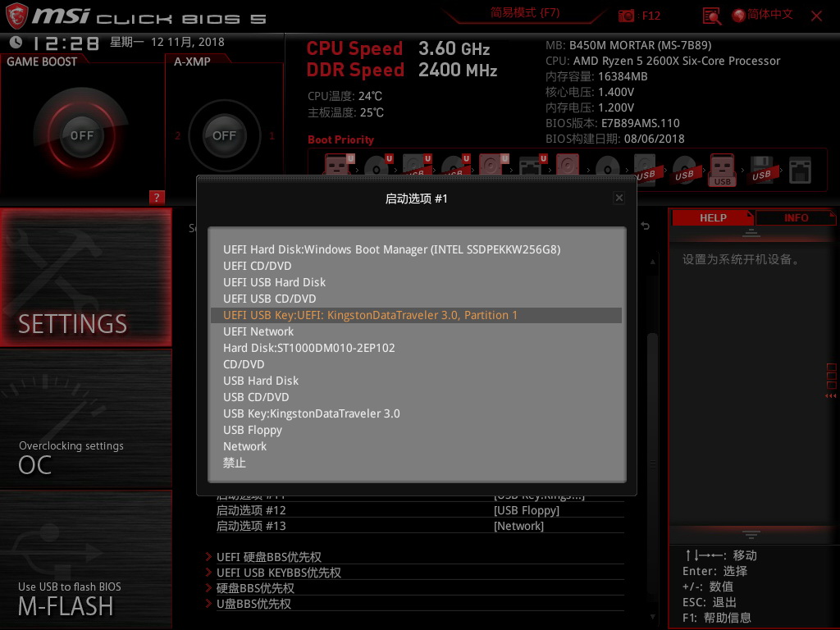
Task: Select A-XMP profile 2
Action: click(x=177, y=135)
